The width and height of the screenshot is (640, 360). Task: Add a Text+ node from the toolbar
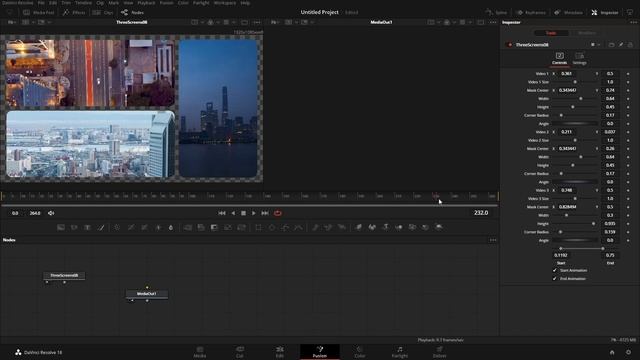[x=87, y=227]
